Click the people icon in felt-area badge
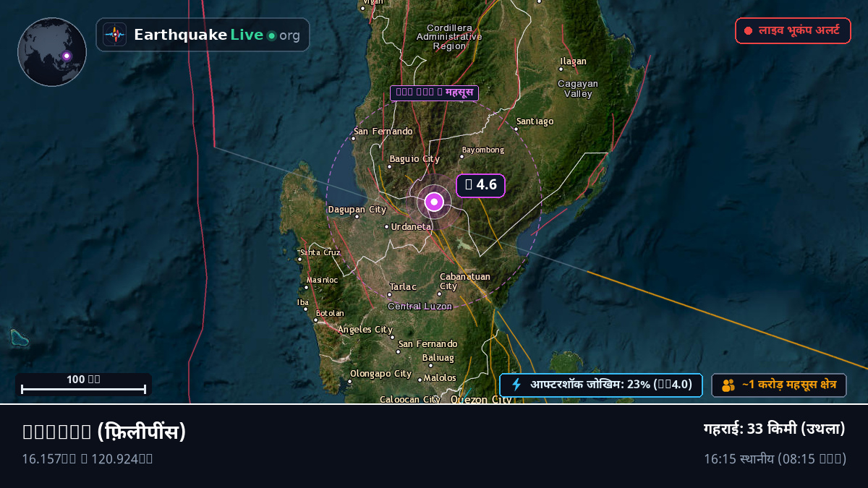The height and width of the screenshot is (488, 868). [728, 385]
